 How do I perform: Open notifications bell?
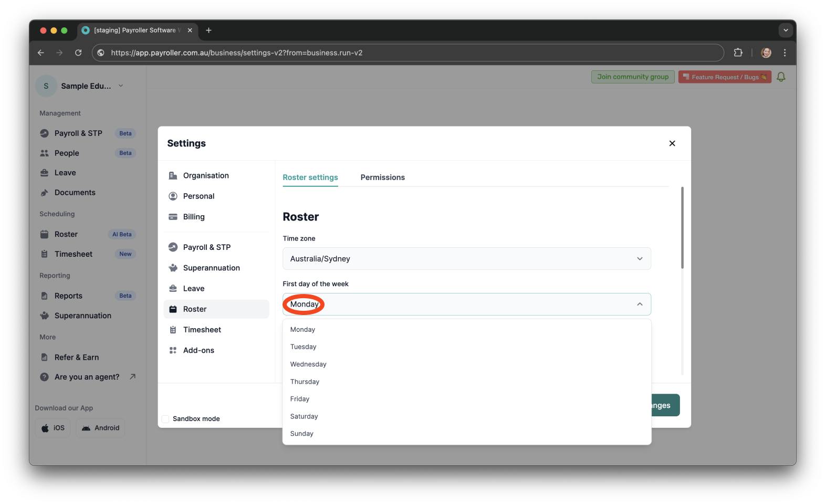tap(781, 77)
